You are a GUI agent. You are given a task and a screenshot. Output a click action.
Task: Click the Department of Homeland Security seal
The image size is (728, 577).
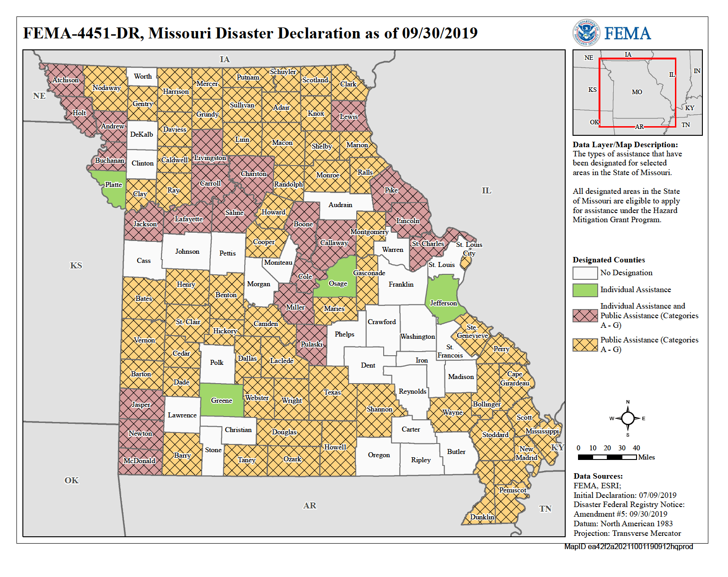(586, 33)
